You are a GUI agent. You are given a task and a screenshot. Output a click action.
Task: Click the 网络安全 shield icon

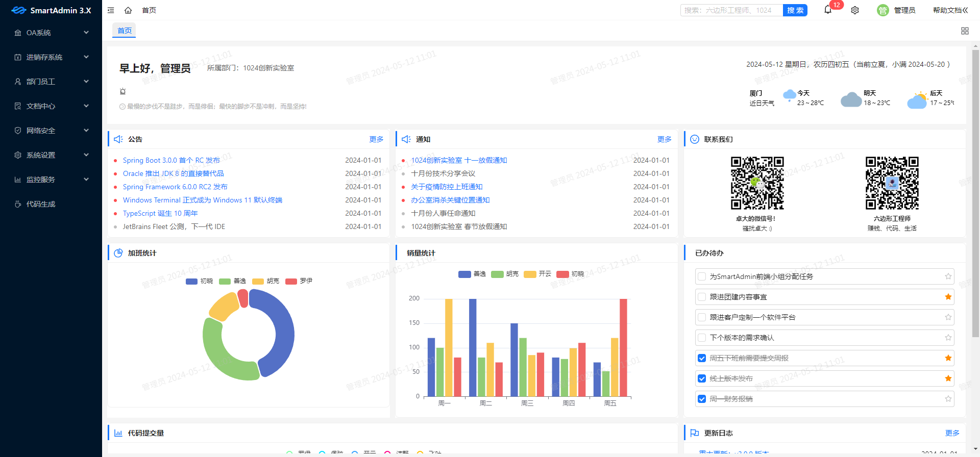[x=18, y=131]
